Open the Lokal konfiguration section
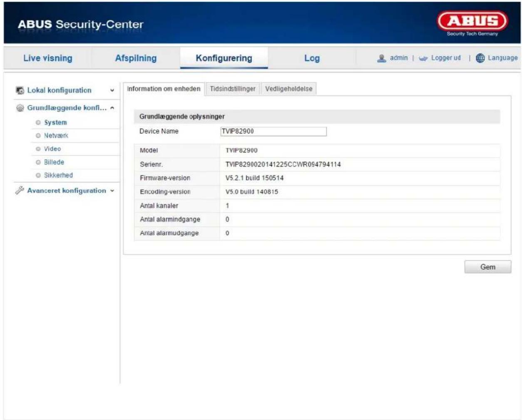 [x=59, y=90]
